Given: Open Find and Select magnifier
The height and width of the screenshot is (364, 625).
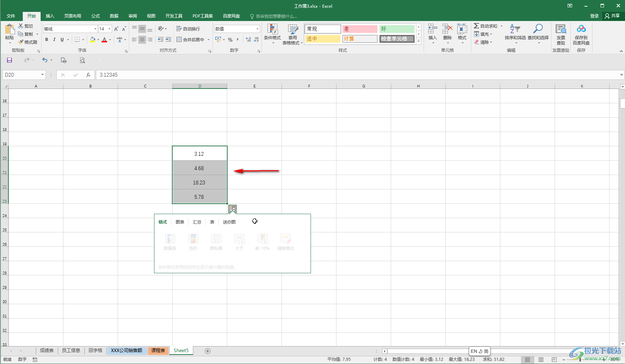Looking at the screenshot, I should click(538, 29).
